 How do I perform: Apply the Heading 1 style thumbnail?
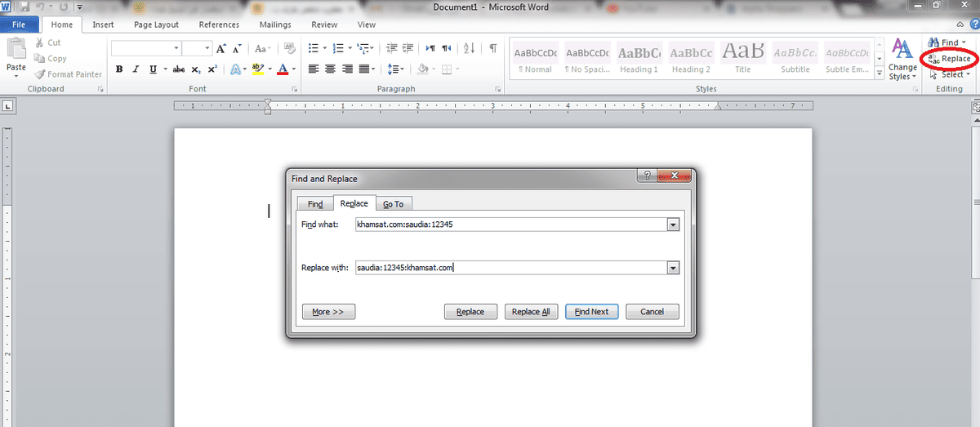[x=639, y=57]
